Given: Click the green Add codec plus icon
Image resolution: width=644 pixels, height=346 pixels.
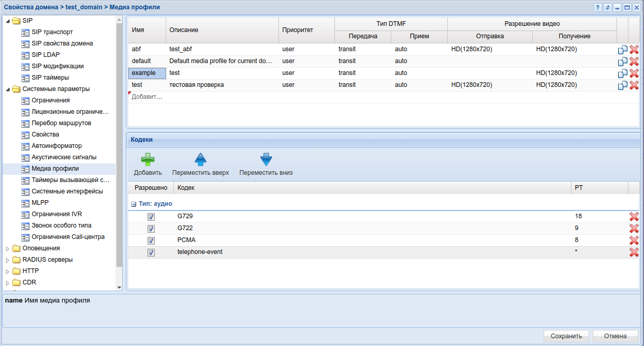Looking at the screenshot, I should pos(148,160).
